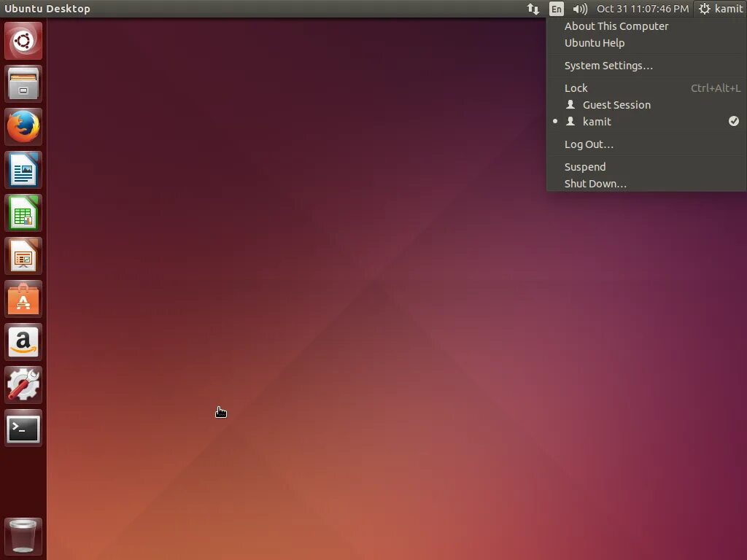Choose About This Computer
Image resolution: width=747 pixels, height=560 pixels.
point(646,26)
